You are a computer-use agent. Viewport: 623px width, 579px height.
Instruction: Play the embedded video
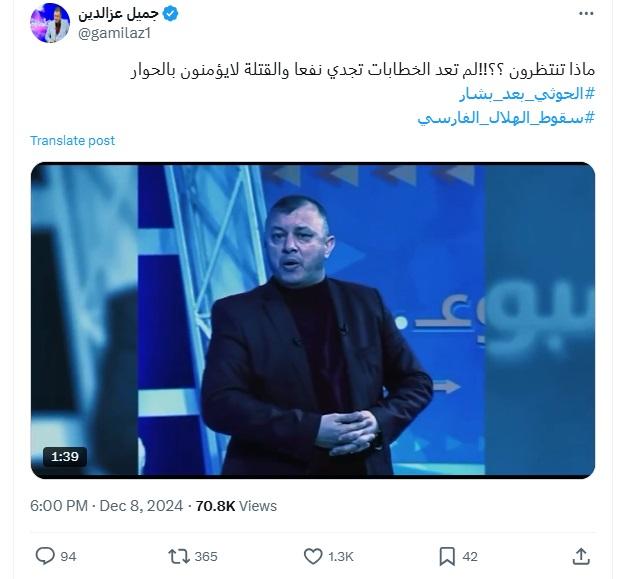313,320
